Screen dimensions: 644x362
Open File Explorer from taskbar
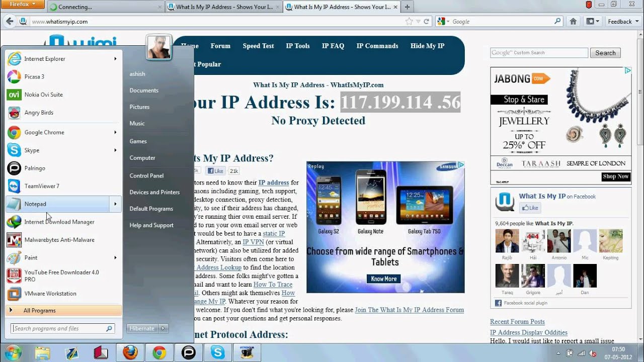click(43, 352)
